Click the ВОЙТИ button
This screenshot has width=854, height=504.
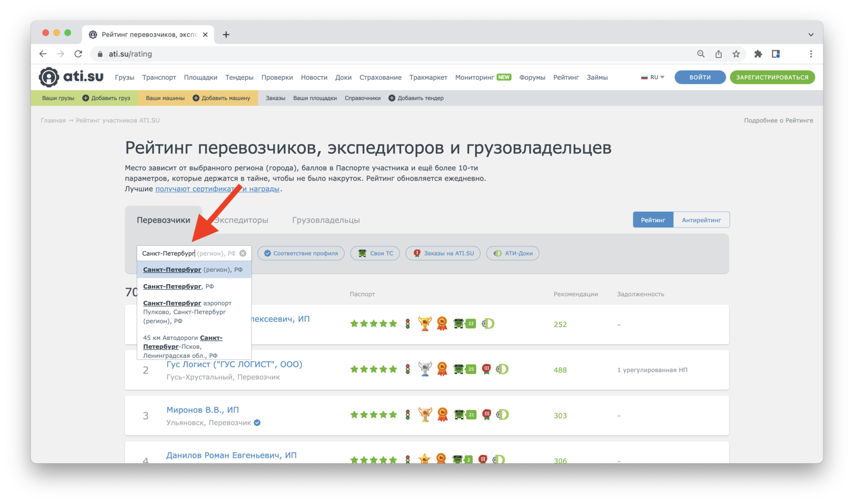700,77
